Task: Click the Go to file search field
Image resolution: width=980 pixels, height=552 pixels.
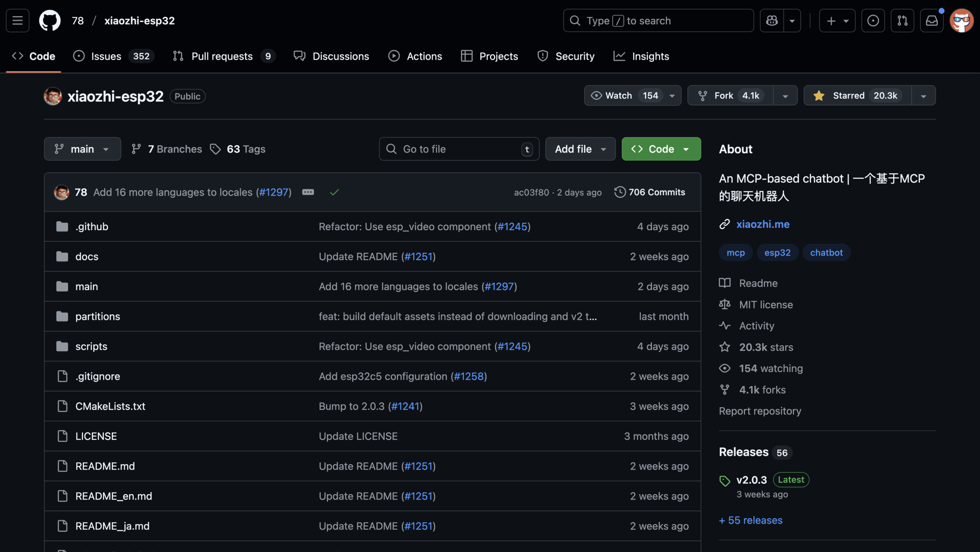Action: pyautogui.click(x=459, y=149)
